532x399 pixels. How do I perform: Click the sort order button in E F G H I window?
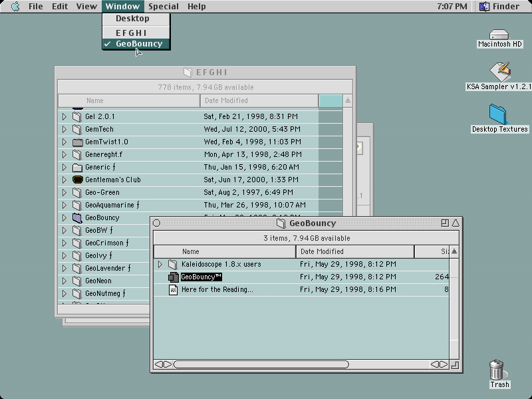point(347,101)
